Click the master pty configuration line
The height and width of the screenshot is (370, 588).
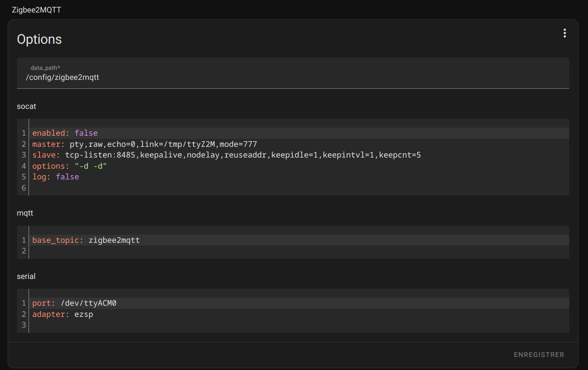click(144, 144)
